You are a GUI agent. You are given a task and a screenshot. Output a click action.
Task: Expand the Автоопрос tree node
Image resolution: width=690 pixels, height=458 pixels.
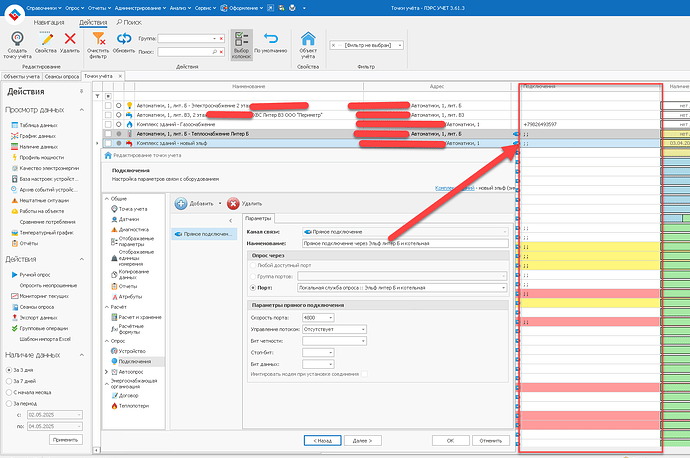[106, 372]
